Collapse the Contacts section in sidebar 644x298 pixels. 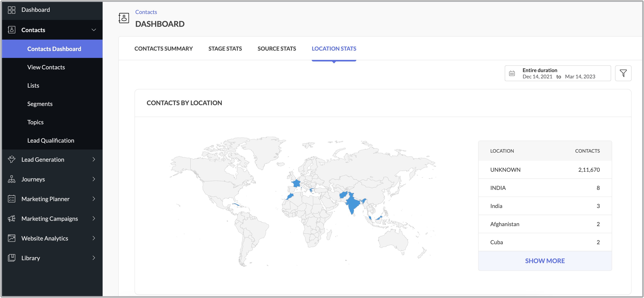click(94, 30)
